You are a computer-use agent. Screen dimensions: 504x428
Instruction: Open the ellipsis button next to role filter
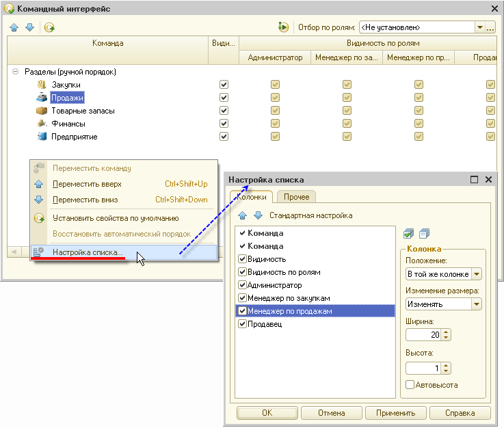point(490,27)
